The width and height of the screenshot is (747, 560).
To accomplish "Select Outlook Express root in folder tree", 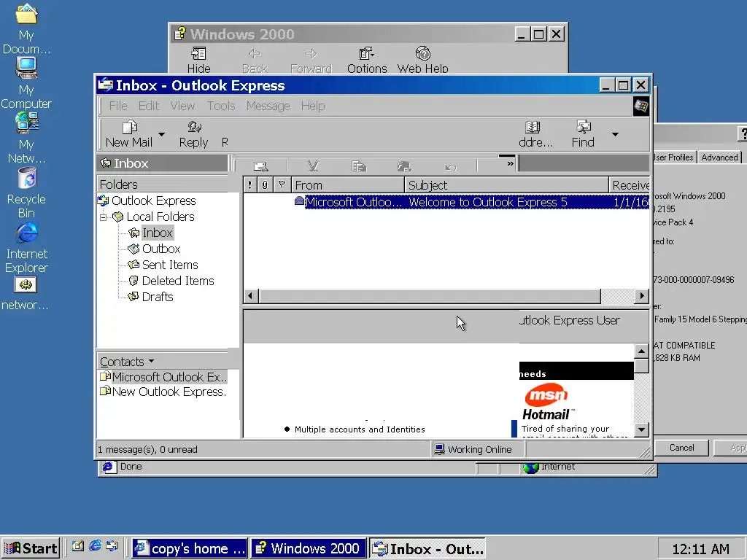I will pyautogui.click(x=153, y=201).
